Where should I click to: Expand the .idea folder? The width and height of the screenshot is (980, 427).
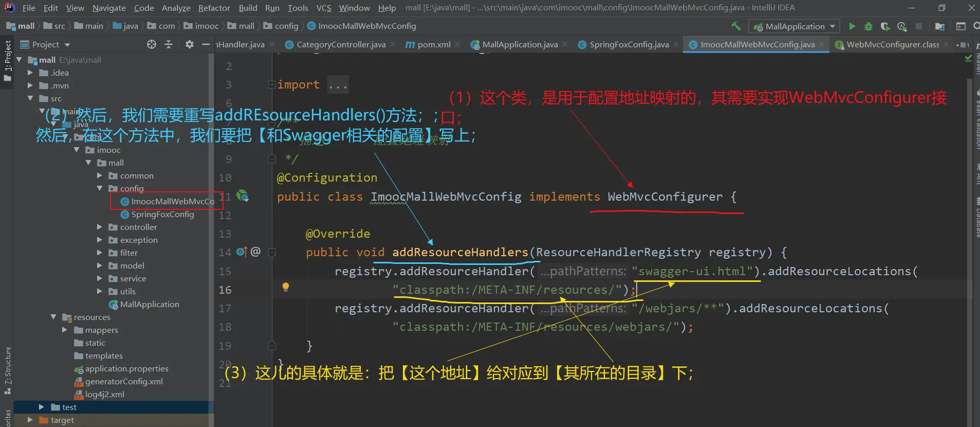click(30, 73)
